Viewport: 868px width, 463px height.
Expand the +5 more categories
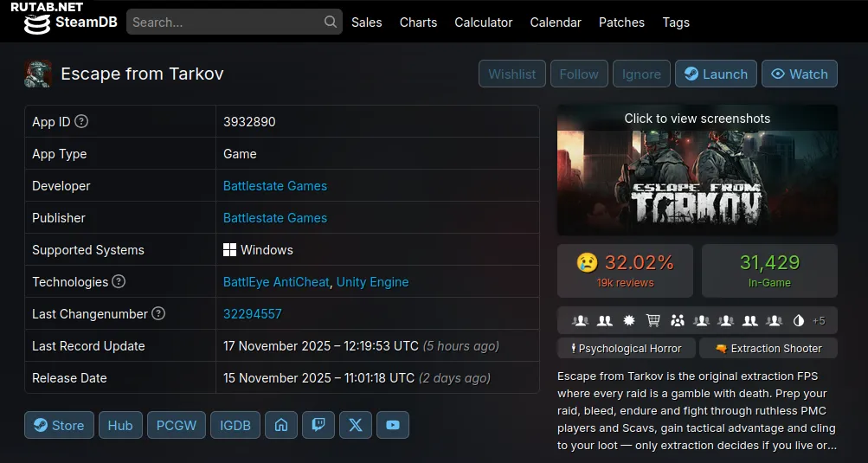819,321
